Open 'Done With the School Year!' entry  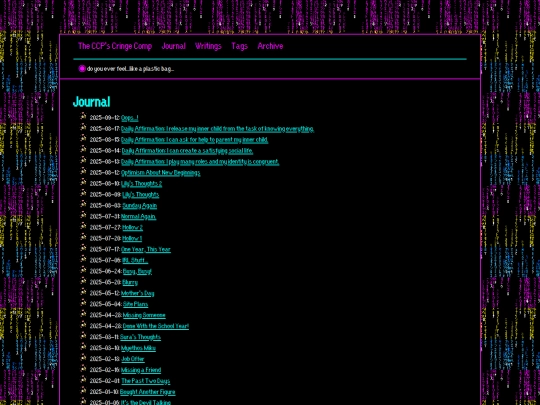pos(156,326)
